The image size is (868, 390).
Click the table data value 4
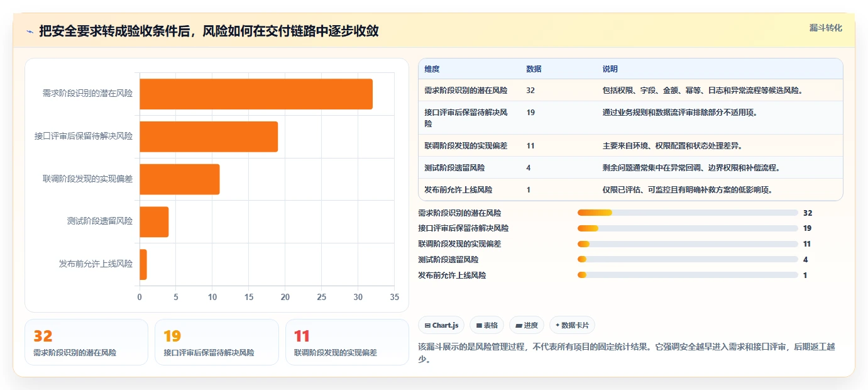pyautogui.click(x=529, y=167)
